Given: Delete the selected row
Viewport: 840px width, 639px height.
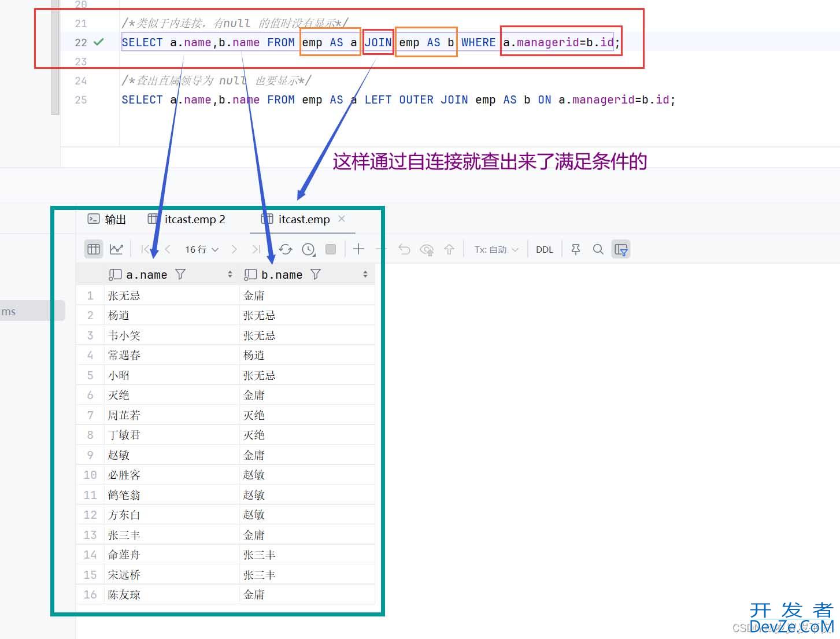Looking at the screenshot, I should (x=381, y=249).
